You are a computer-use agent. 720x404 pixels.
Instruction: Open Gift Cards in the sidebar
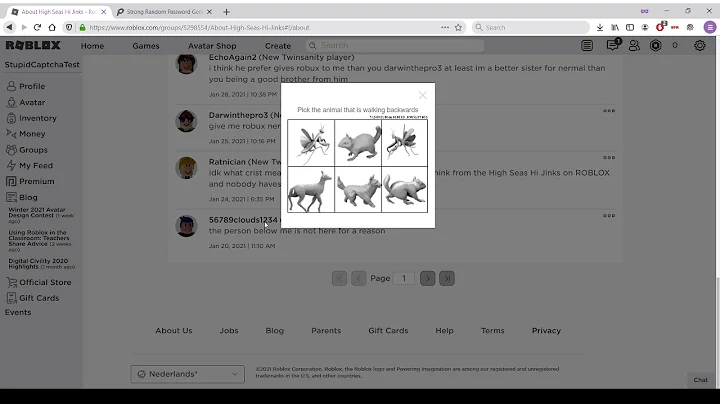pyautogui.click(x=33, y=298)
